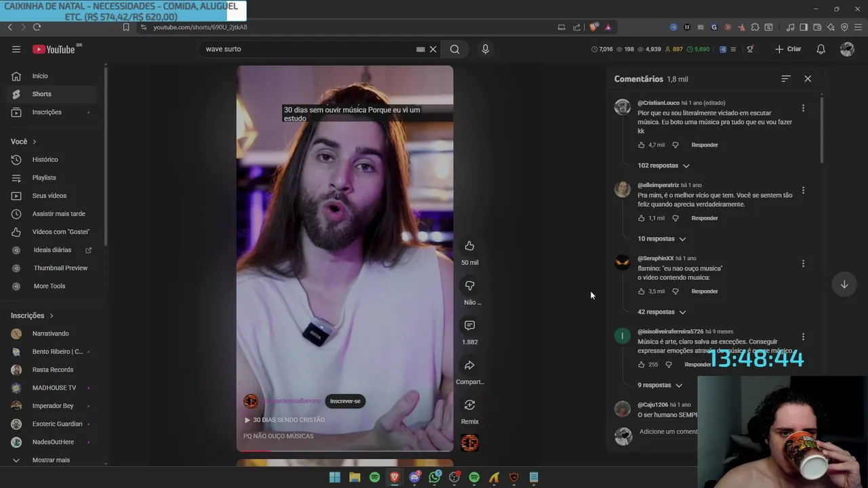Remix this Short
Image resolution: width=868 pixels, height=488 pixels.
(469, 405)
